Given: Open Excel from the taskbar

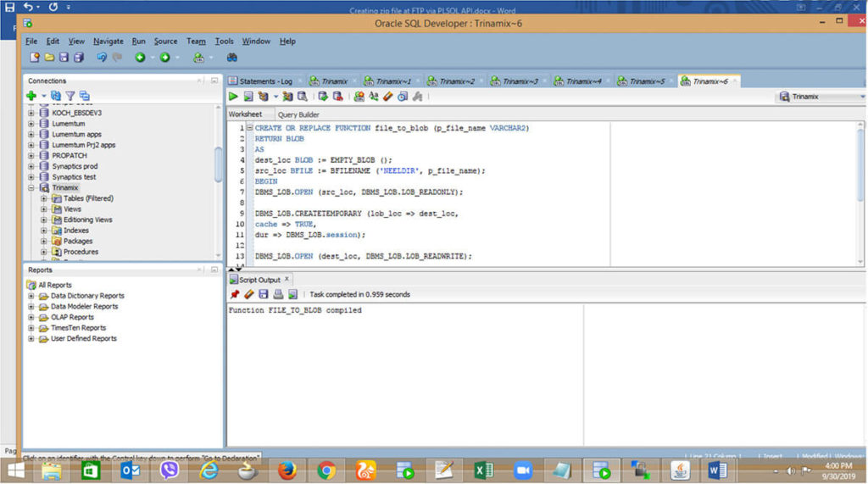Looking at the screenshot, I should click(483, 470).
